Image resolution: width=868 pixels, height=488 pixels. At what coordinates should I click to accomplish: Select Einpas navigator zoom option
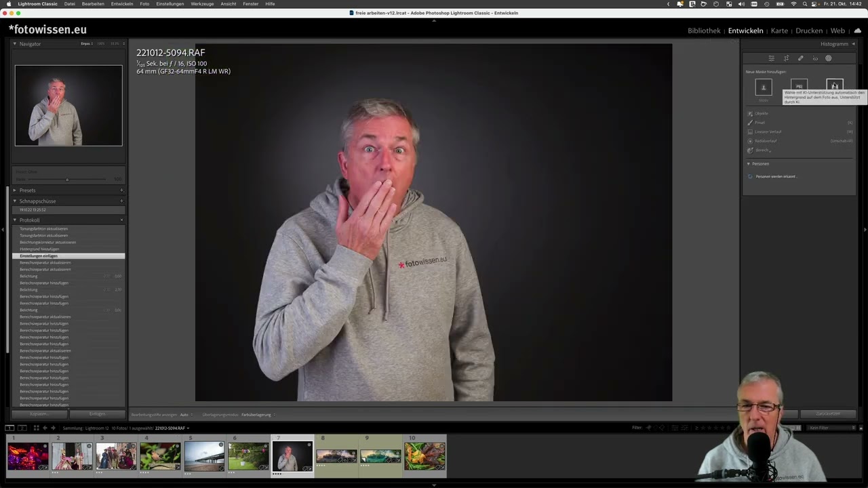[87, 44]
